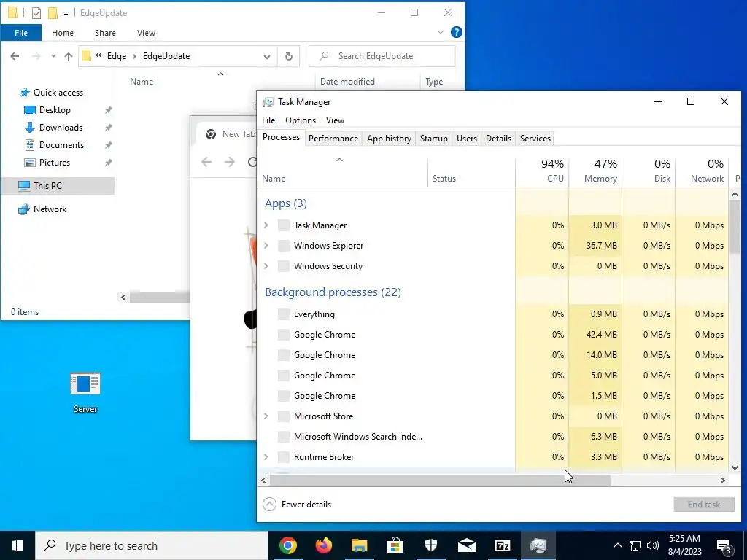
Task: Click Chrome window forward arrow
Action: [230, 162]
